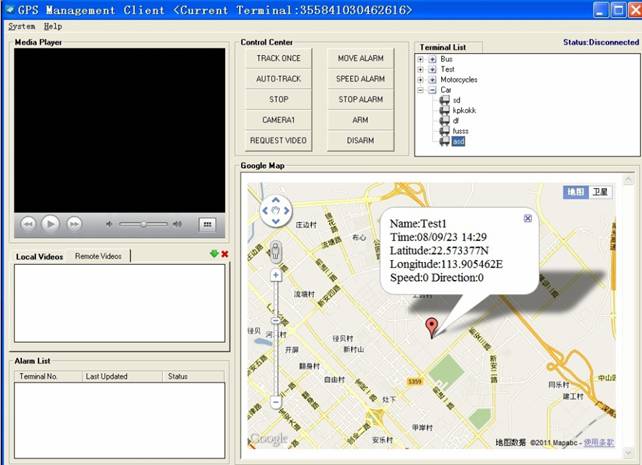
Task: Expand the Bus group node
Action: (x=420, y=59)
